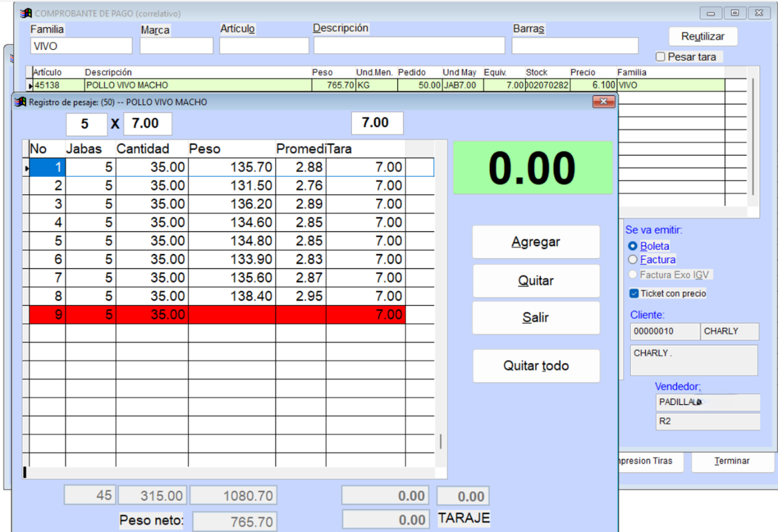The image size is (778, 532).
Task: Click peso 133.90 in row 6
Action: point(232,259)
